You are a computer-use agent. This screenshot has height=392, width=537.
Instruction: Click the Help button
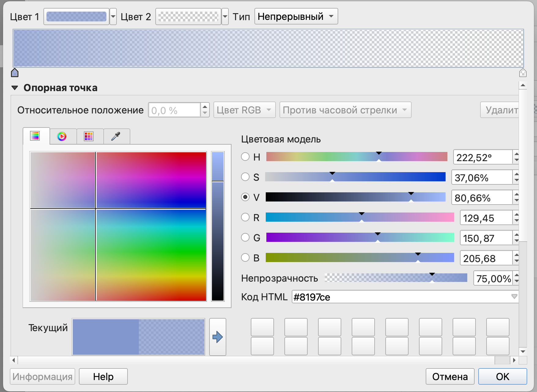(103, 376)
